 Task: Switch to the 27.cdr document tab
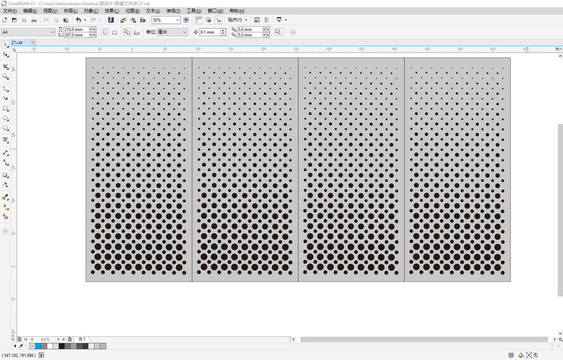coord(17,42)
